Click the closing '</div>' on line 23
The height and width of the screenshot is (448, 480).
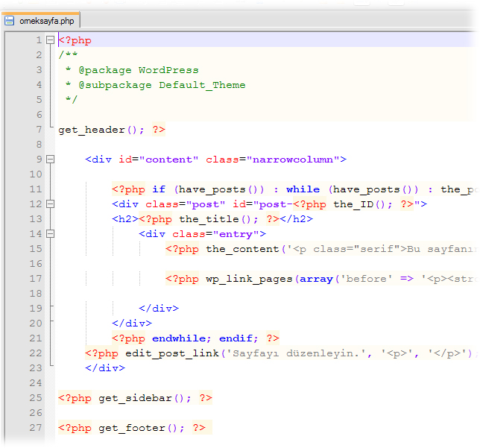click(105, 368)
